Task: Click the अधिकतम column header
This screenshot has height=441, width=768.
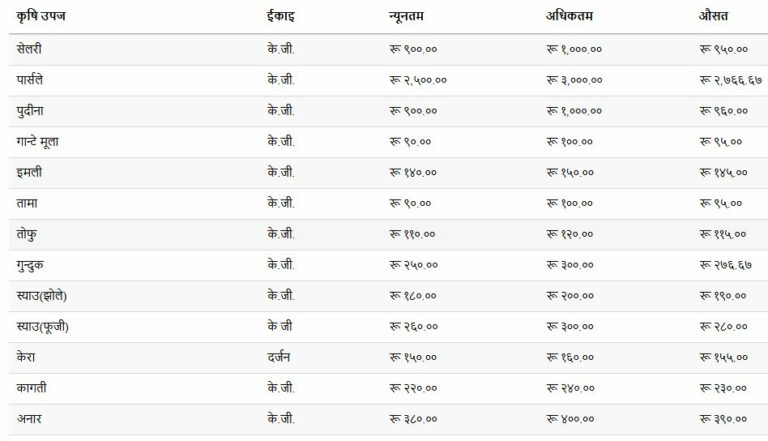Action: click(569, 16)
